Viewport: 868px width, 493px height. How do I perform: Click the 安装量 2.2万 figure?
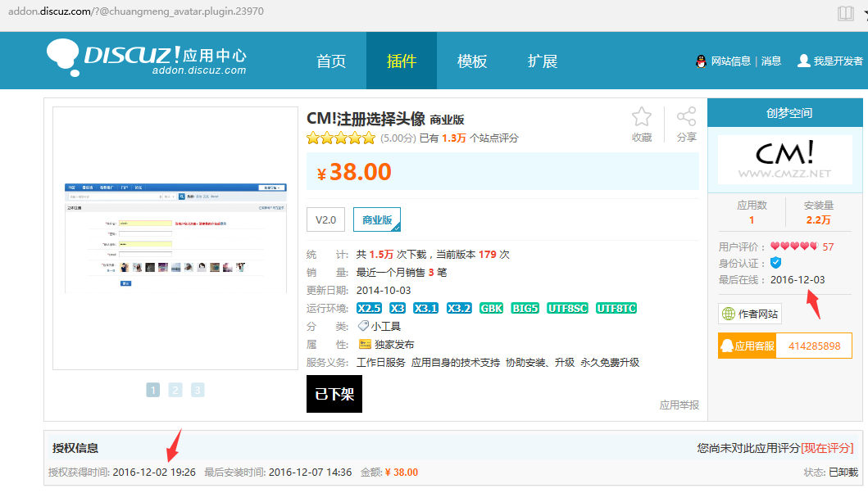click(x=818, y=220)
